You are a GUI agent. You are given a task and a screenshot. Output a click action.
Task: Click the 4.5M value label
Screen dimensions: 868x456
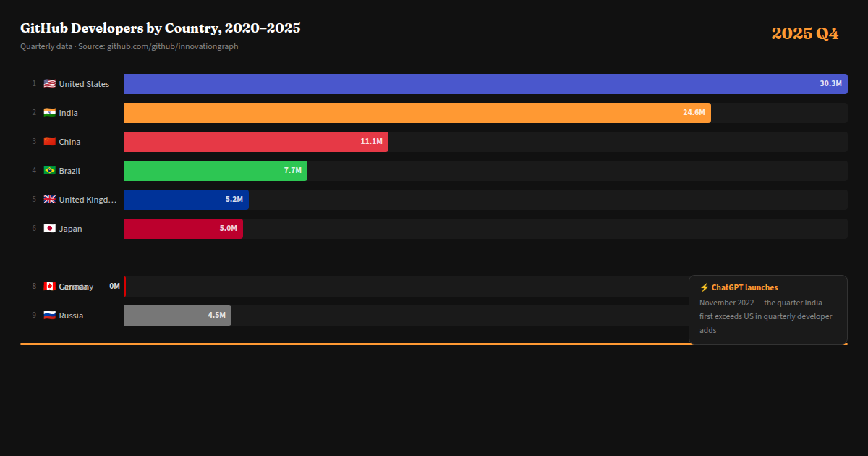pyautogui.click(x=216, y=316)
